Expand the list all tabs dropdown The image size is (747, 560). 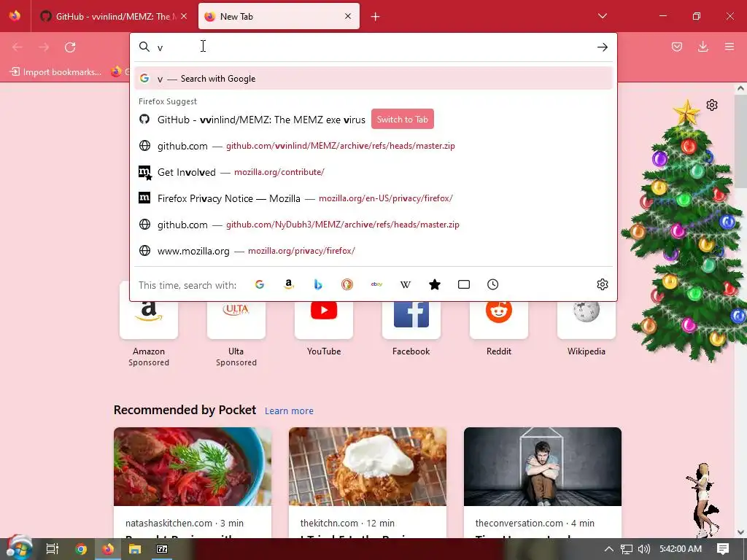click(602, 16)
